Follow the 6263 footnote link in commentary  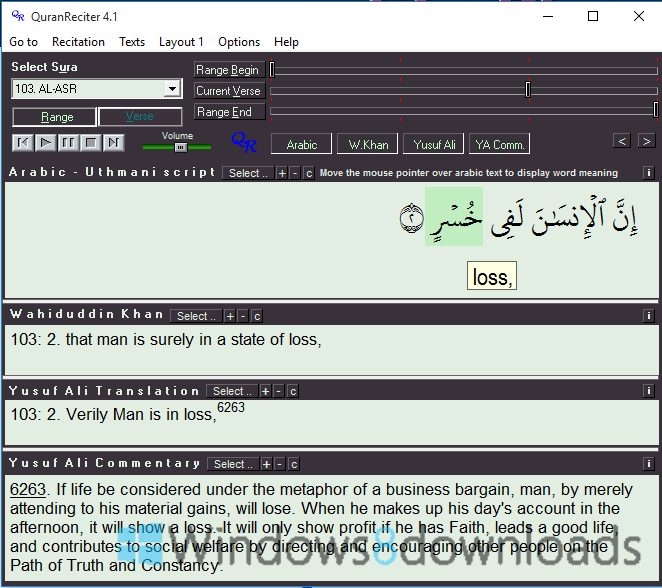click(27, 489)
